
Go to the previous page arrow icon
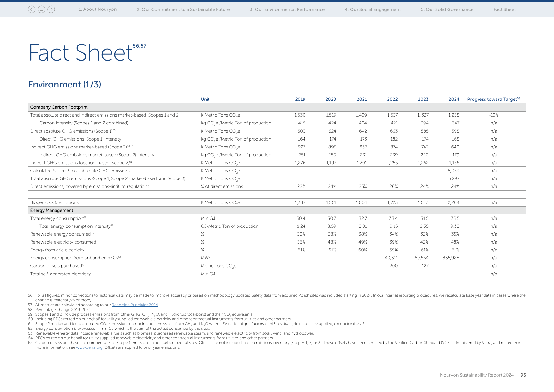(x=32, y=9)
